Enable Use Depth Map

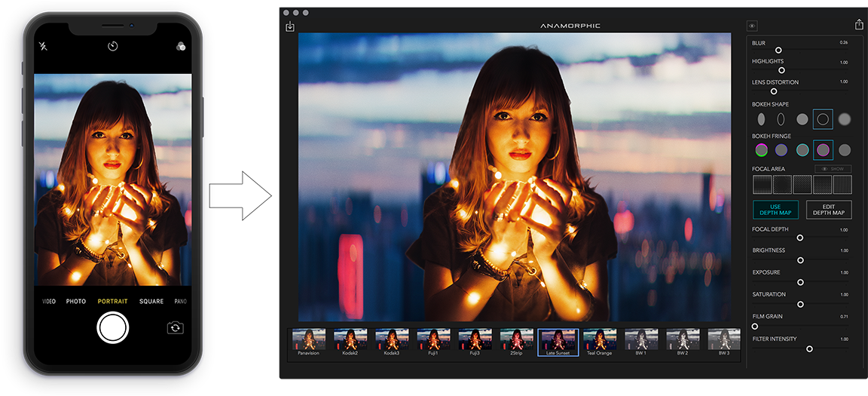[775, 210]
